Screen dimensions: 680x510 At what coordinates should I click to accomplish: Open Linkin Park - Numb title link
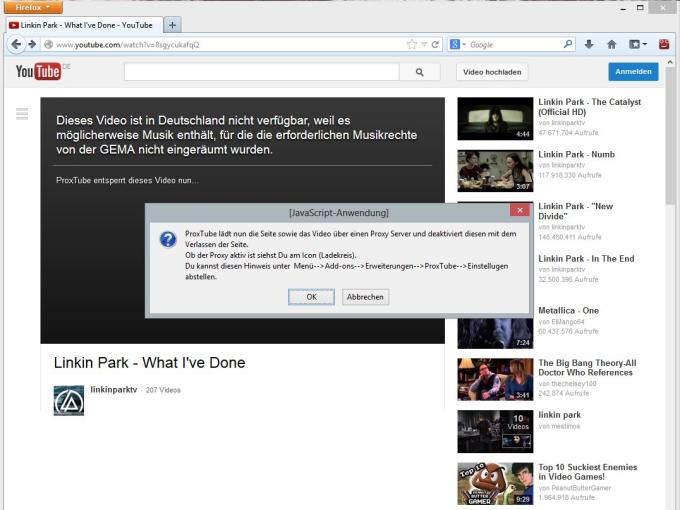tap(576, 154)
